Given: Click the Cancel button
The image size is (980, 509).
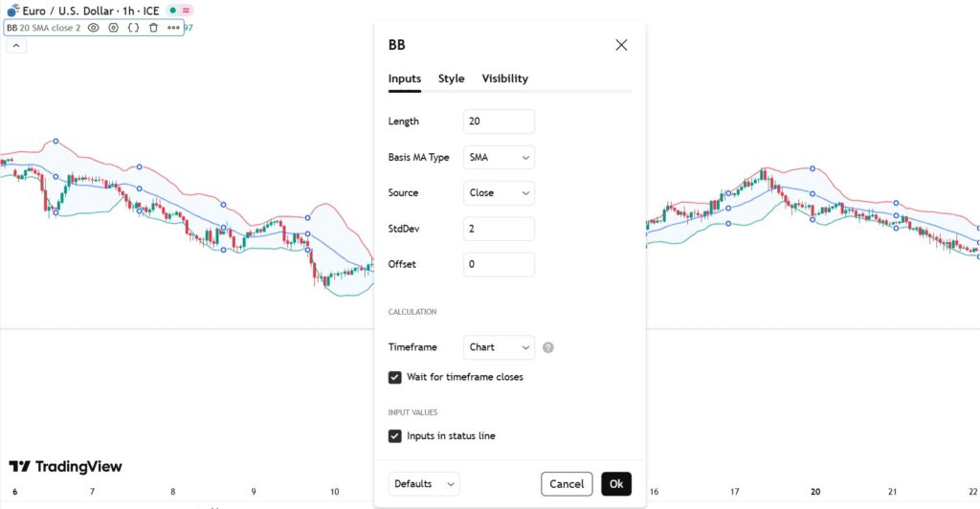Looking at the screenshot, I should tap(567, 484).
